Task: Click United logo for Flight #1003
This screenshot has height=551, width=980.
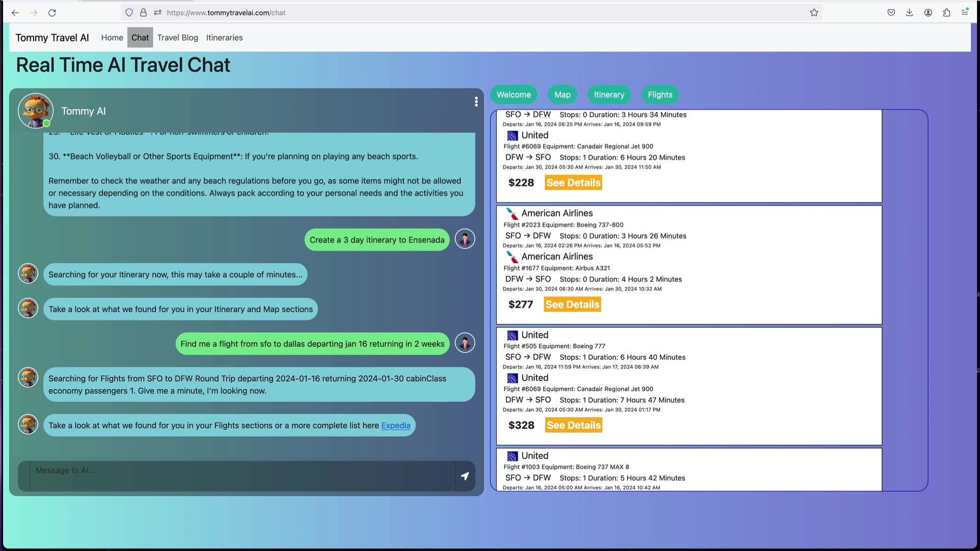Action: 512,456
